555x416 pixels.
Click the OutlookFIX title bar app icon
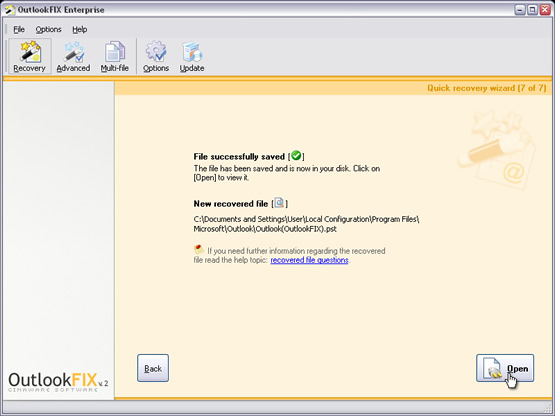click(10, 10)
